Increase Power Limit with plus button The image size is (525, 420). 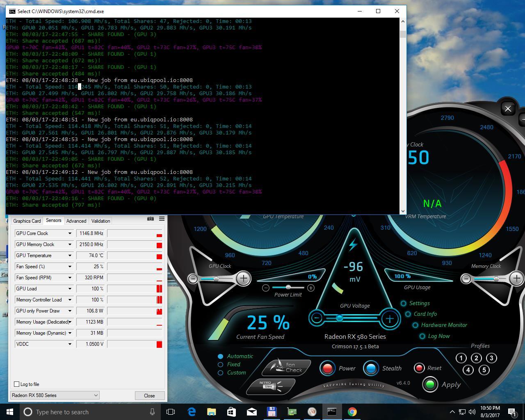pyautogui.click(x=311, y=288)
